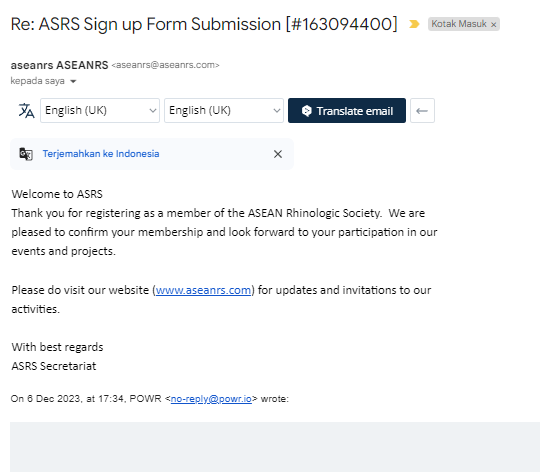Screen dimensions: 540x472
Task: Click the no-reply@powr.io email link
Action: click(211, 399)
